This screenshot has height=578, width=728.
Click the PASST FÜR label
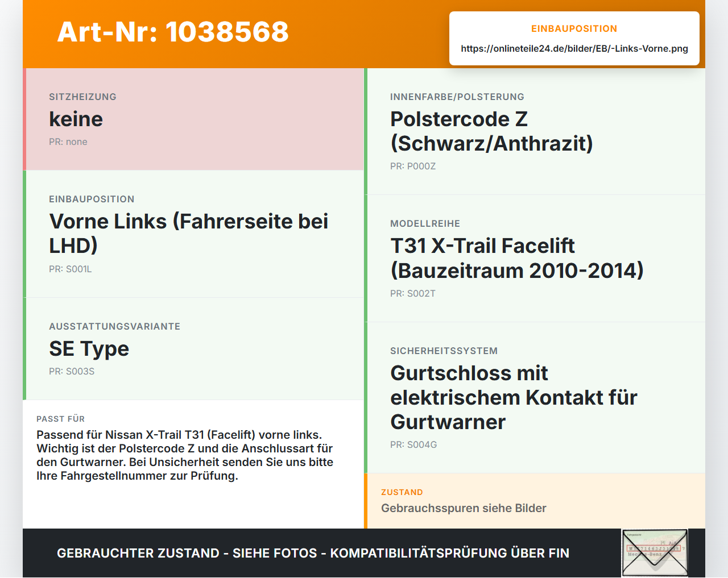[x=60, y=419]
